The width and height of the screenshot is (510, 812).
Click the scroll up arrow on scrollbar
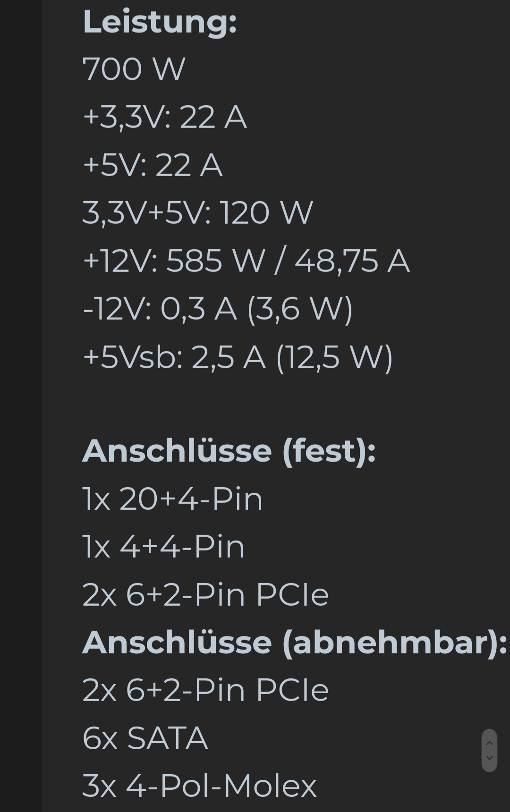tap(489, 743)
